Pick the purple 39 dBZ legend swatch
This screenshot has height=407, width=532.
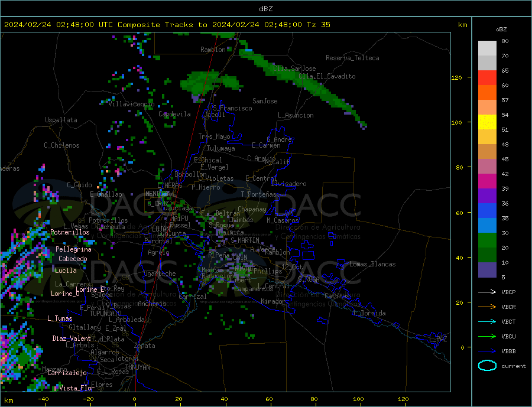[487, 196]
